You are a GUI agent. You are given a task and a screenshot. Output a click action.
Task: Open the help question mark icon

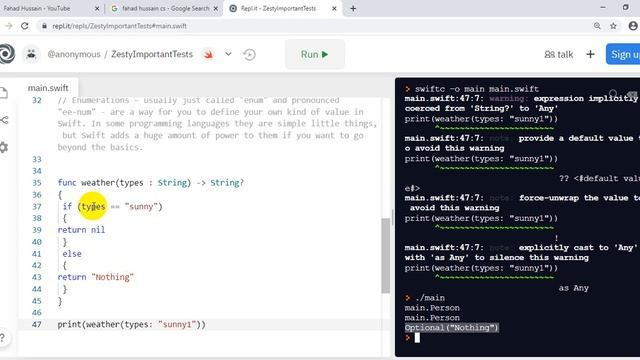tap(2, 338)
